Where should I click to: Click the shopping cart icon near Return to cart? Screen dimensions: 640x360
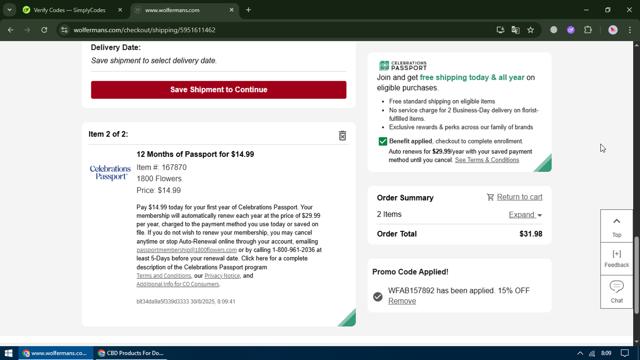coord(490,197)
